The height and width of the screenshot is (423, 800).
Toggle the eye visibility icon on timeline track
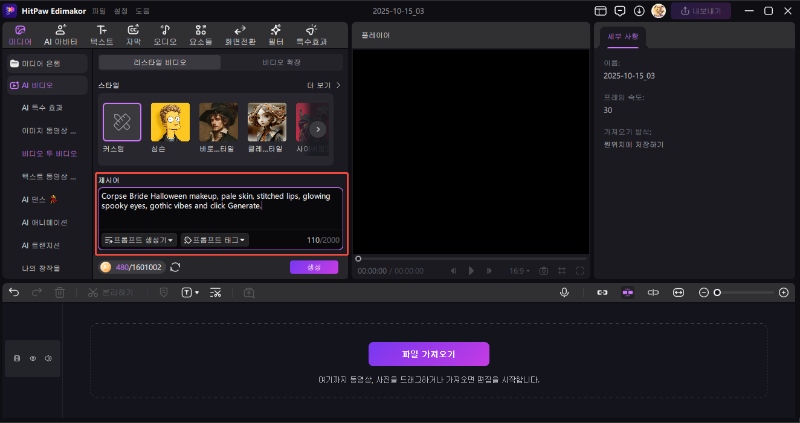(32, 357)
